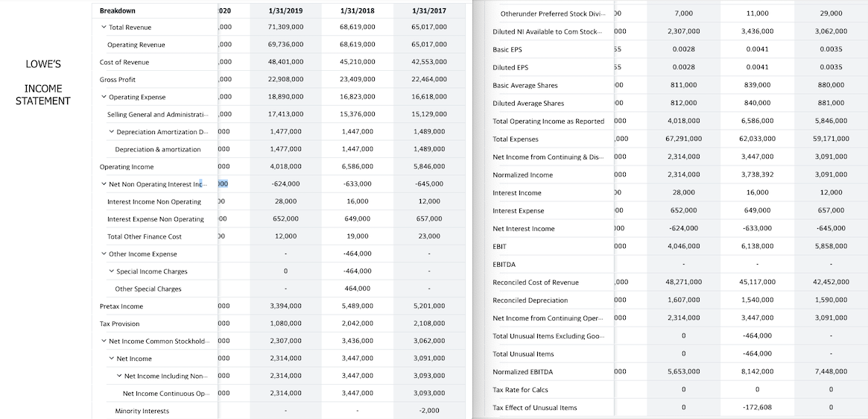Click Normalized Income value 3,738,392

click(757, 175)
